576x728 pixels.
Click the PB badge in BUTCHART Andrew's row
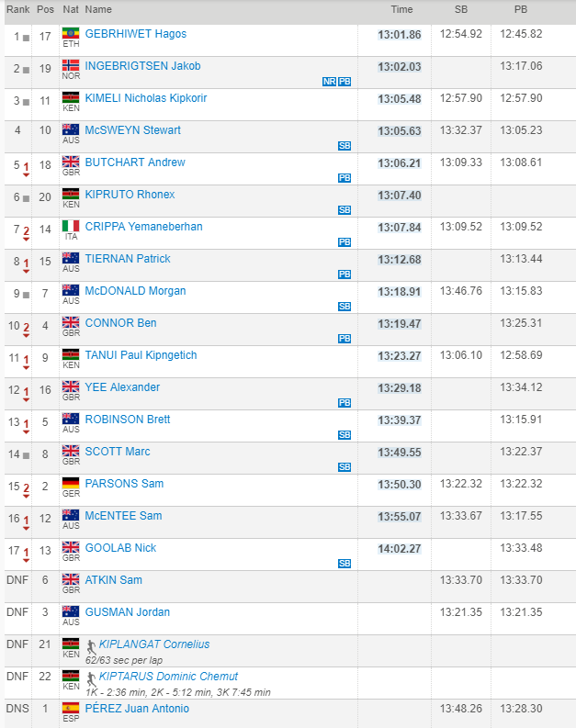tap(344, 178)
